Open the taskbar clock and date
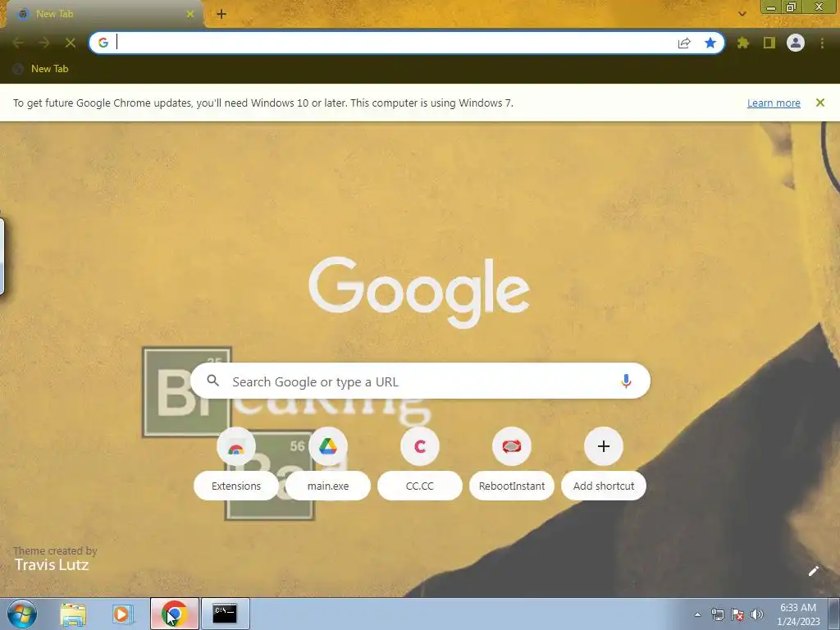Viewport: 840px width, 630px height. pos(798,614)
